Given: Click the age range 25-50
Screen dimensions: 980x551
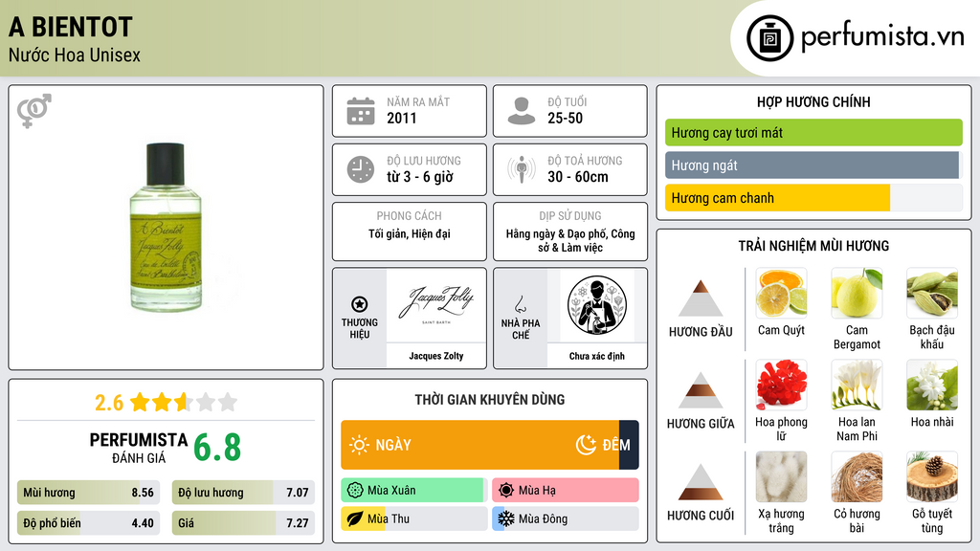Looking at the screenshot, I should pyautogui.click(x=565, y=118).
